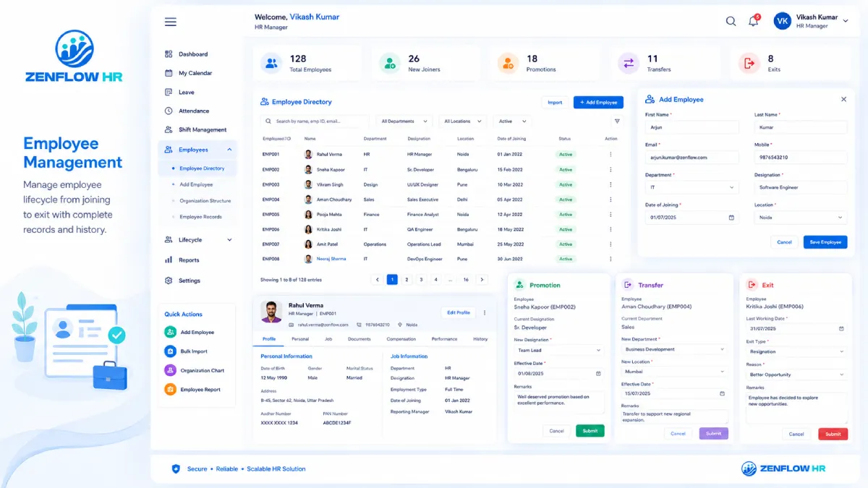Click the Total Employees card icon
The width and height of the screenshot is (868, 488).
(271, 64)
